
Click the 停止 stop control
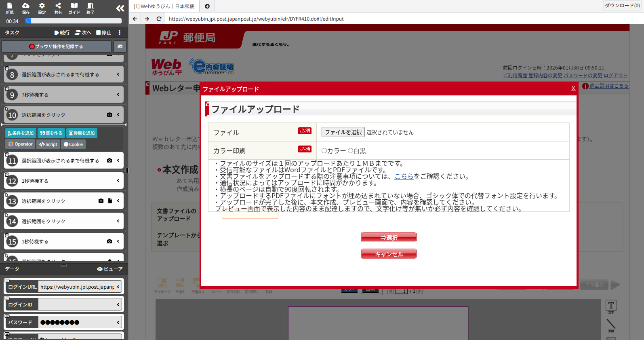tap(104, 33)
